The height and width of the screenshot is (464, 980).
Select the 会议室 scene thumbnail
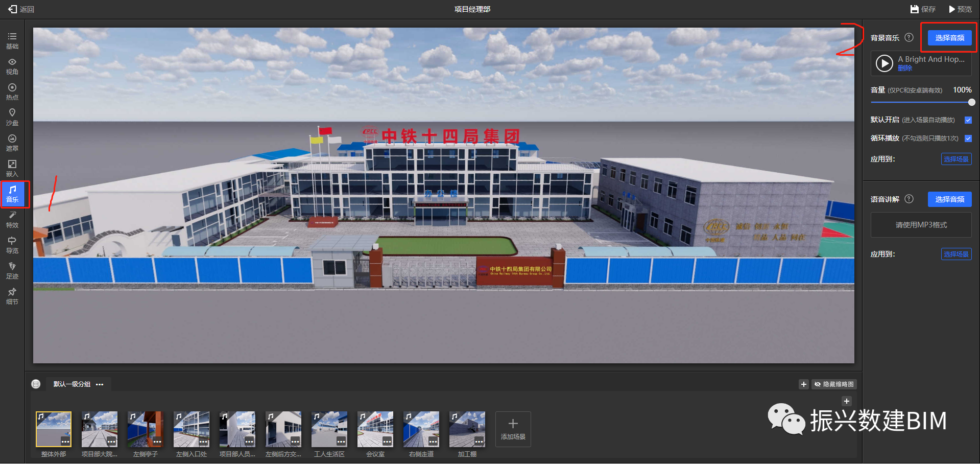coord(375,429)
